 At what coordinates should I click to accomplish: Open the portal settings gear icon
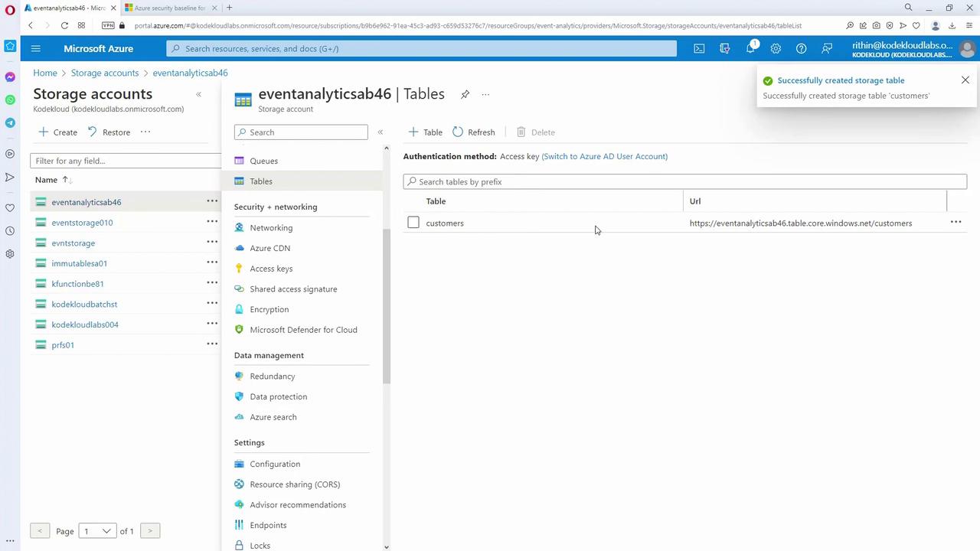(x=776, y=48)
